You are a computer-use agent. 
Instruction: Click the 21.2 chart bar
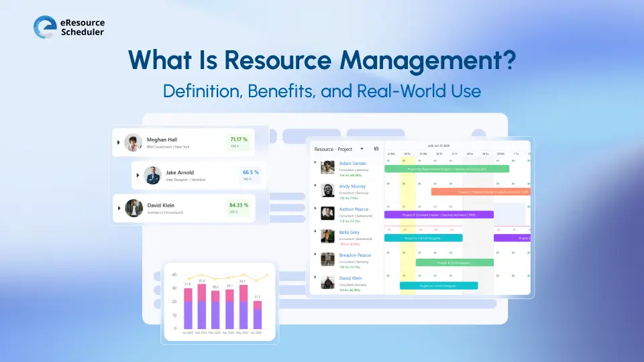(x=257, y=314)
